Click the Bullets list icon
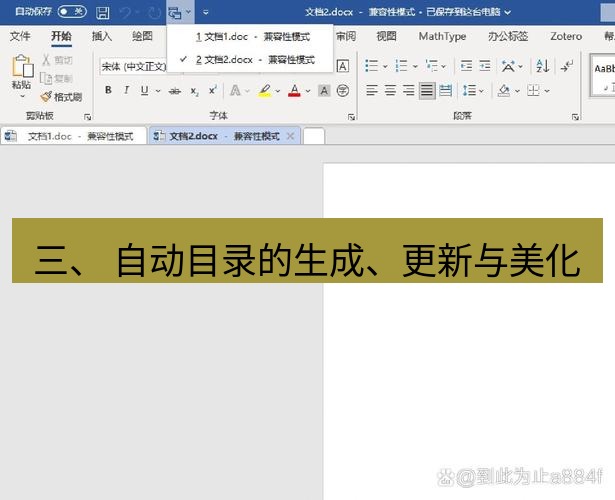This screenshot has height=500, width=615. [371, 66]
